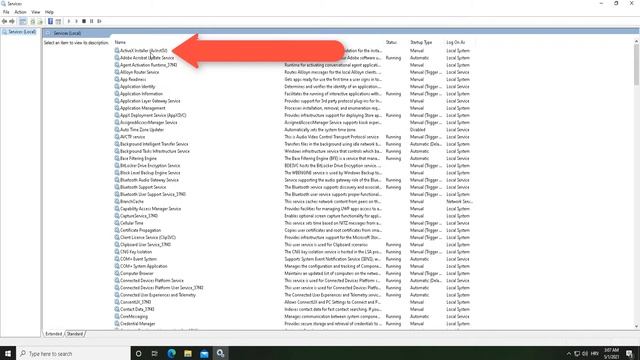The image size is (640, 360).
Task: Click gear icon beside App Readiness
Action: tap(117, 79)
